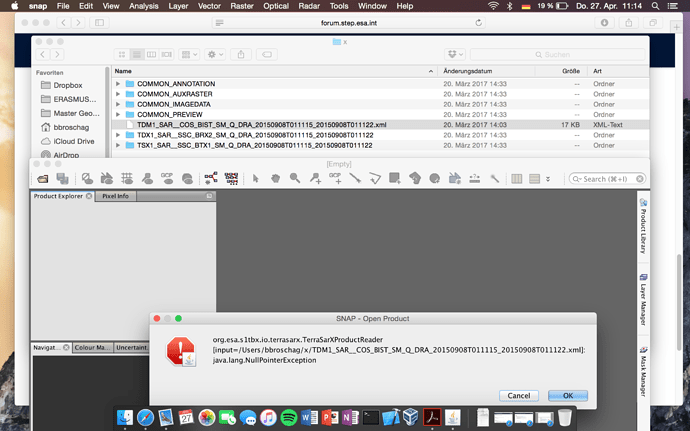
Task: Open the Optical menu
Action: click(x=276, y=6)
